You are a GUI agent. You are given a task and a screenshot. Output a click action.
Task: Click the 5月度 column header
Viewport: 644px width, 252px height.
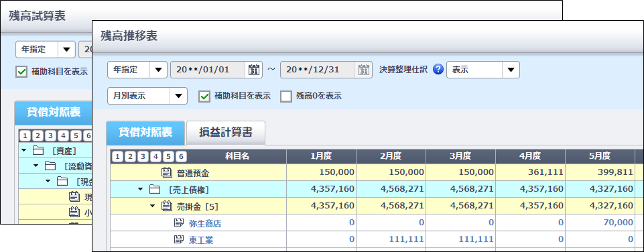tap(600, 156)
